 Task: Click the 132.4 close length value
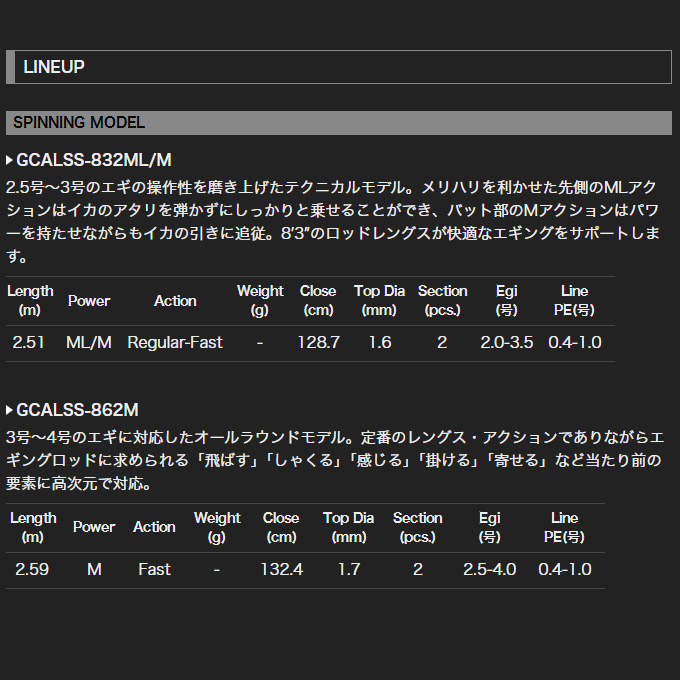[x=281, y=569]
